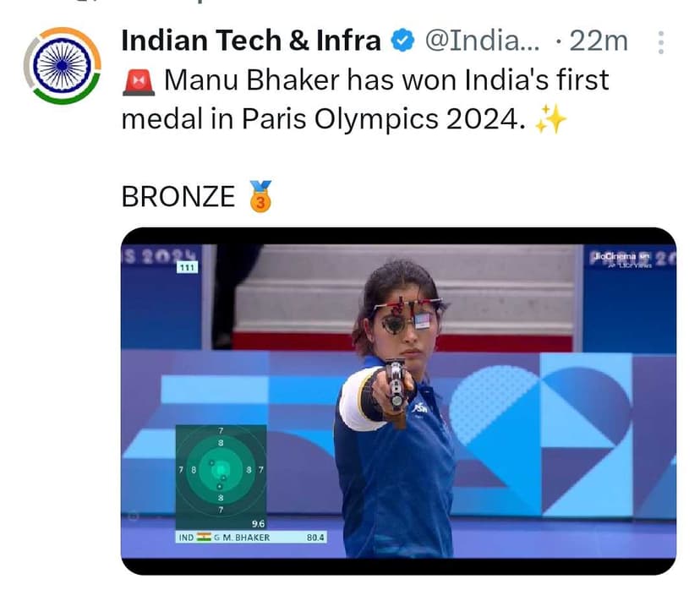Viewport: 700px width, 590px height.
Task: Click the word BRONZE in the tweet
Action: click(178, 196)
